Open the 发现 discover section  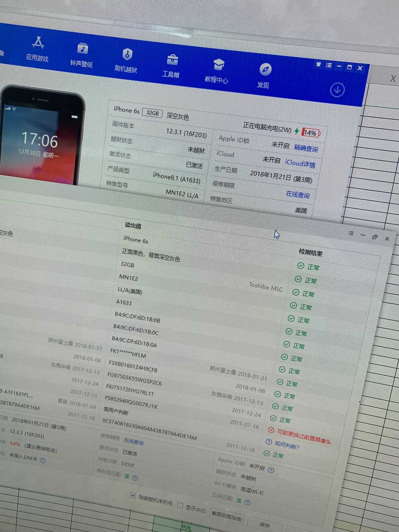coord(264,76)
